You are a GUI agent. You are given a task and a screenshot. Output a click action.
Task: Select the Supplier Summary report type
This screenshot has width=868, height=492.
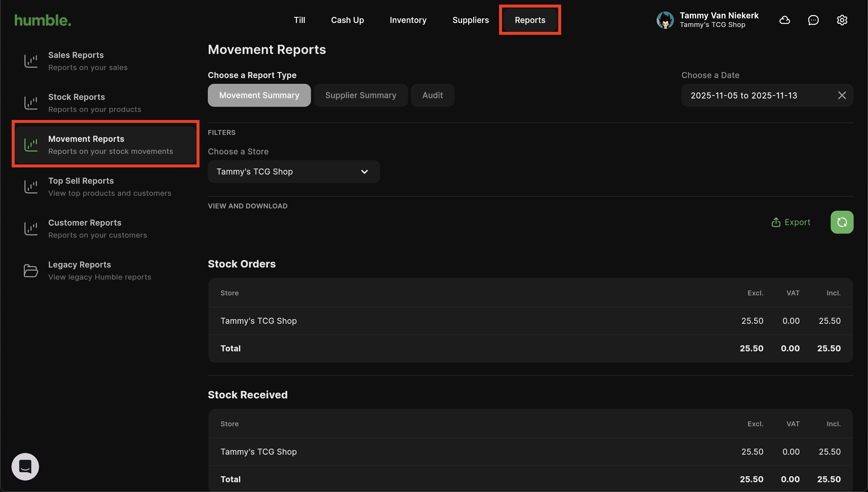point(360,95)
